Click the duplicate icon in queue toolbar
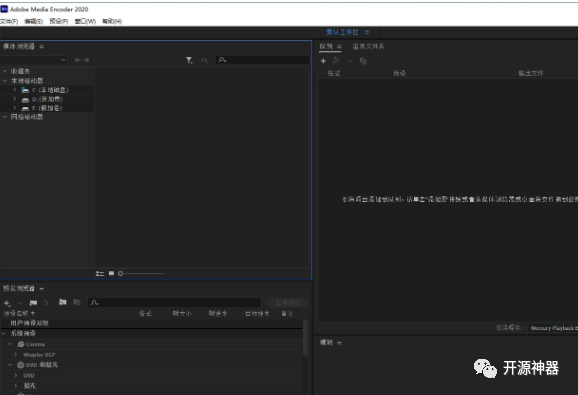578x395 pixels. coord(363,61)
